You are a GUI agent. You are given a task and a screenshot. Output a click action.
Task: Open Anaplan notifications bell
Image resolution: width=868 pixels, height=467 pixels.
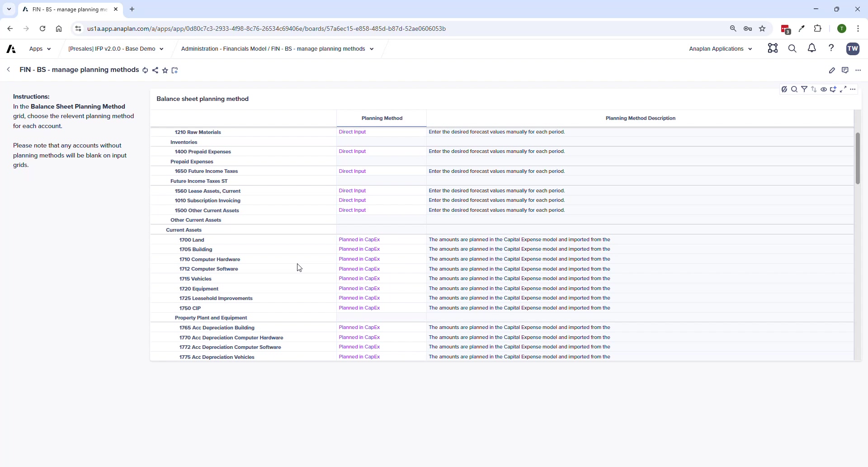pos(811,48)
